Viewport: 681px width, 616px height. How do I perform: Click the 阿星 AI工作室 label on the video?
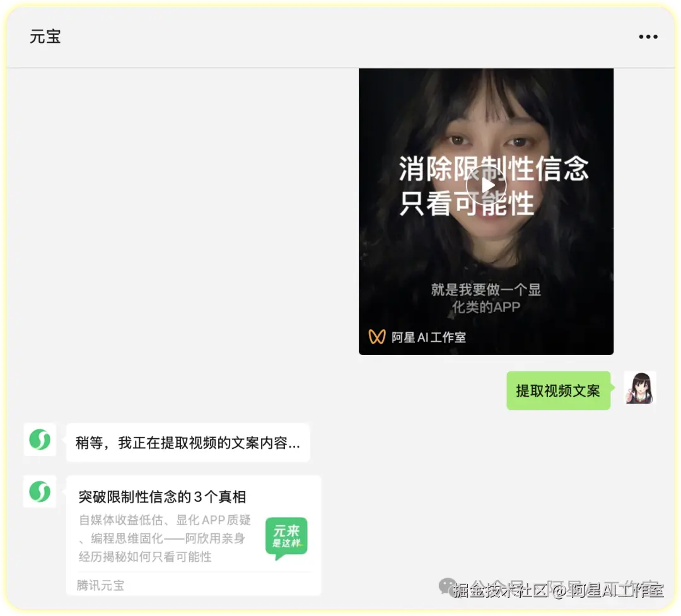(428, 337)
